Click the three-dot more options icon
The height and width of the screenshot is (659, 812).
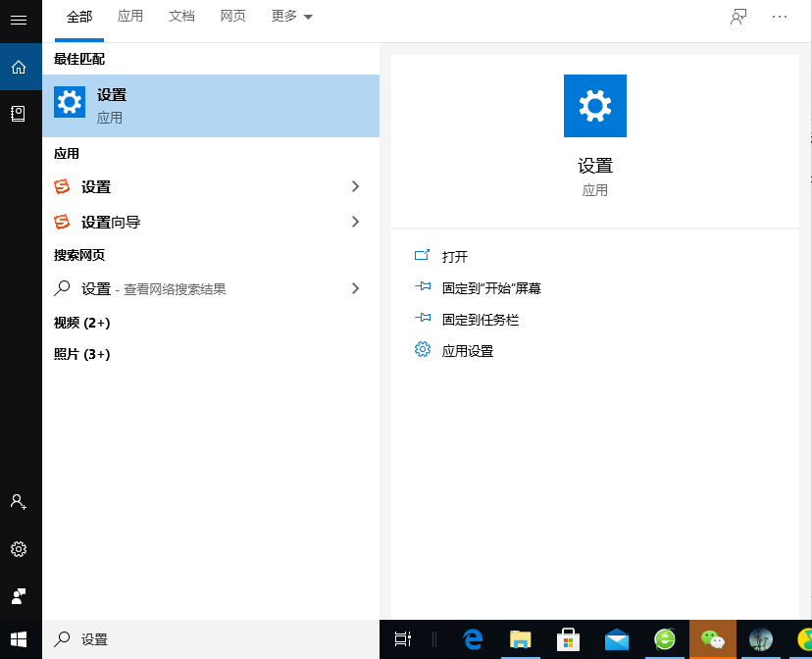tap(780, 17)
